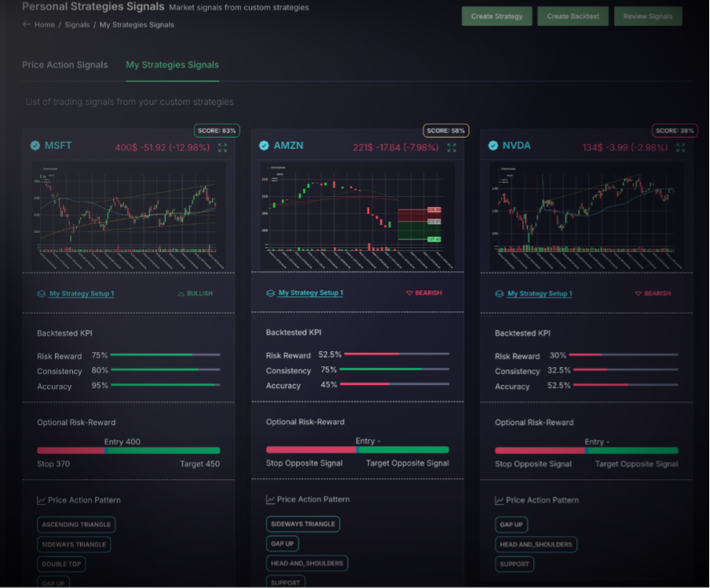Select HEAD AND_SHOULDERS tag on NVDA card
The height and width of the screenshot is (588, 710).
tap(536, 545)
